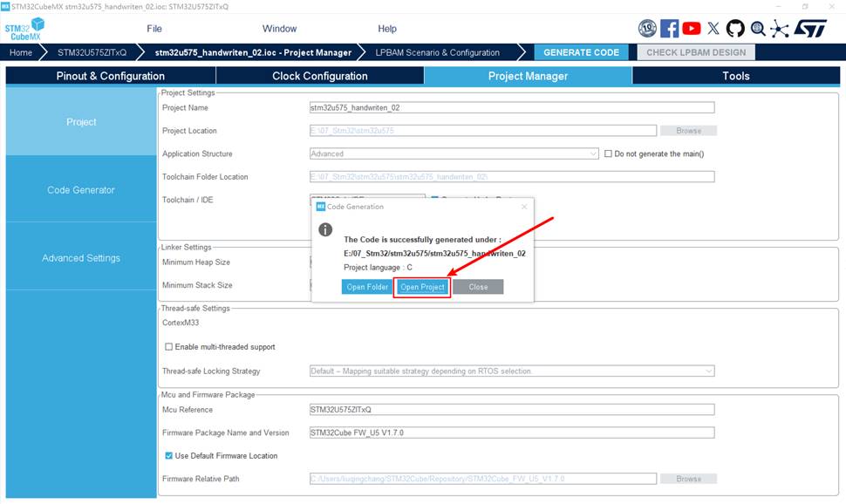
Task: Click the Project Location field
Action: (483, 131)
